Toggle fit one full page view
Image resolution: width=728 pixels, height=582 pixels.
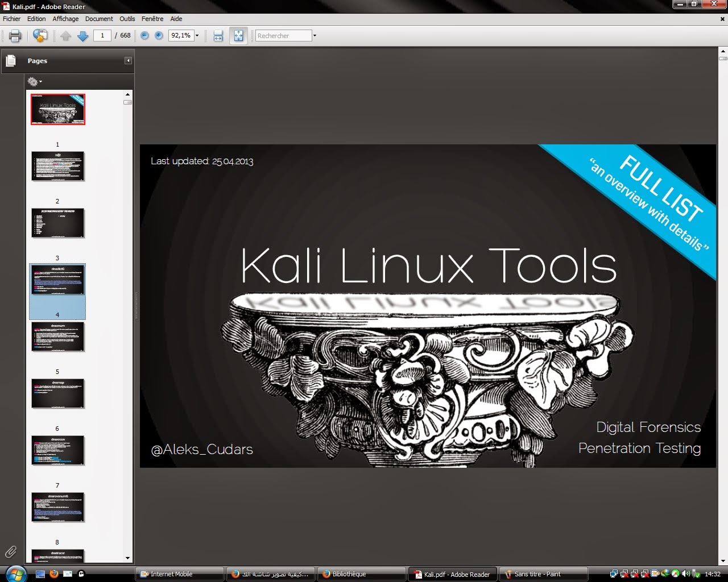point(238,36)
